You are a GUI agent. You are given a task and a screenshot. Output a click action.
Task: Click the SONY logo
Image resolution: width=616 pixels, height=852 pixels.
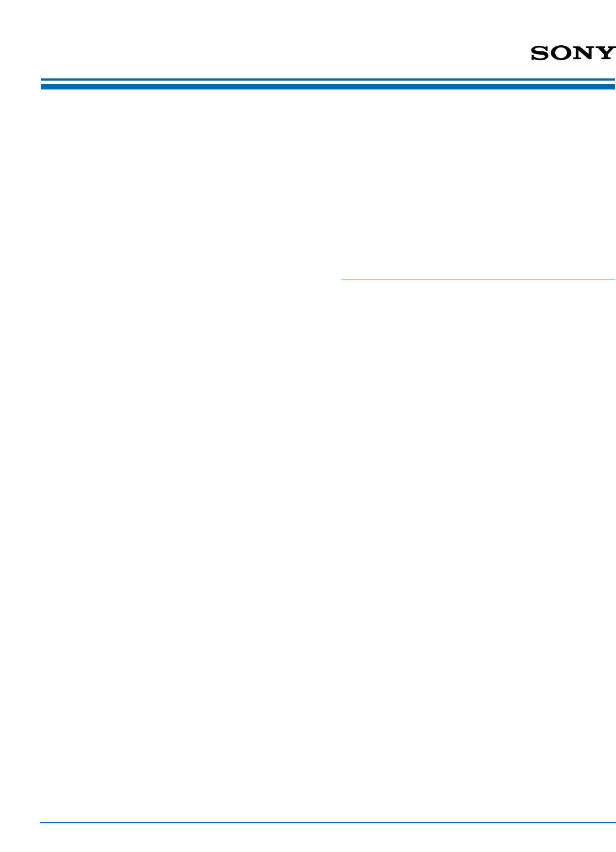point(573,53)
